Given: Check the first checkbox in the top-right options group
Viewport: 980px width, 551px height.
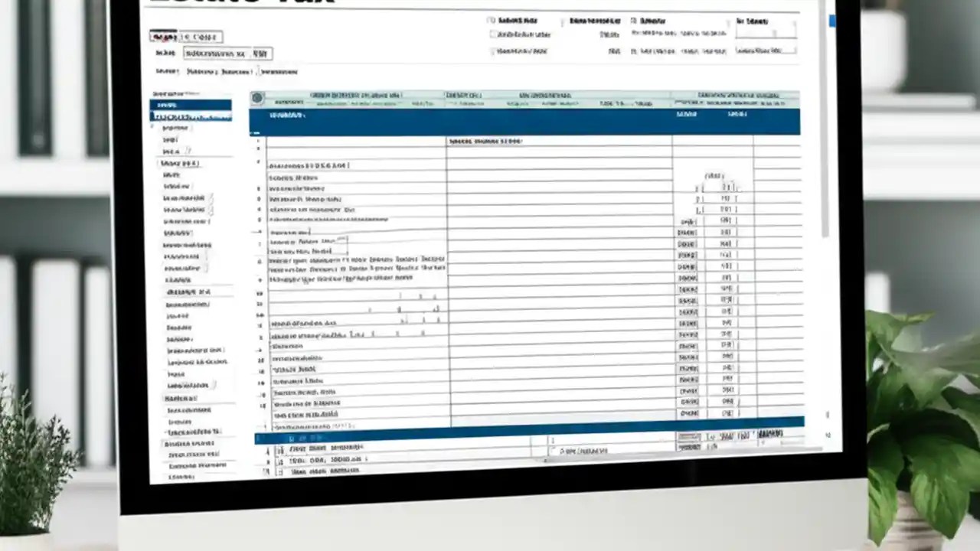Looking at the screenshot, I should click(x=492, y=21).
